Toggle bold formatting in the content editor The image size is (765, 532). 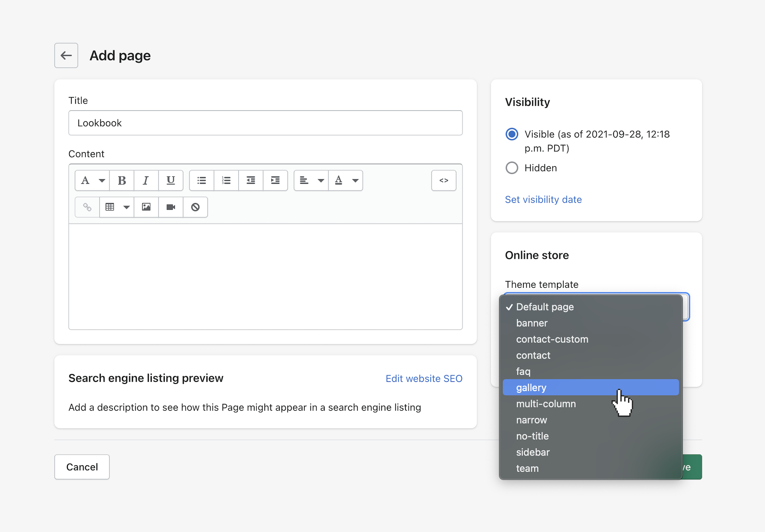tap(122, 180)
